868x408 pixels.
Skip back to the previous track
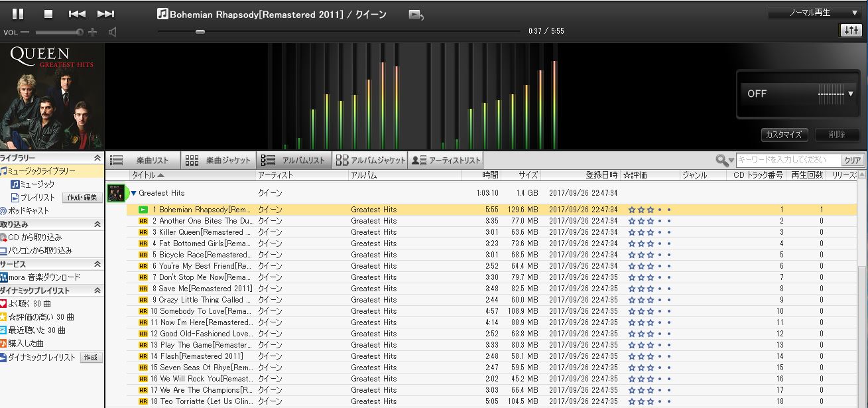click(x=77, y=14)
